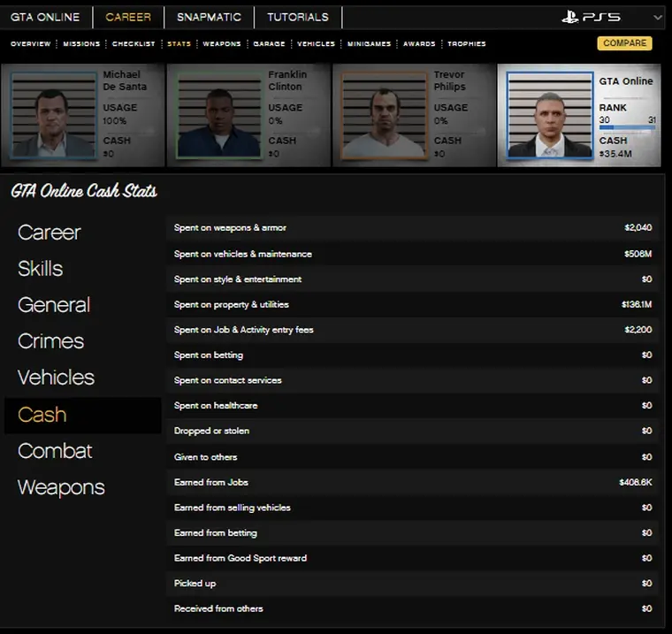The image size is (672, 634).
Task: Open the Checklist sub-navigation link
Action: click(134, 43)
